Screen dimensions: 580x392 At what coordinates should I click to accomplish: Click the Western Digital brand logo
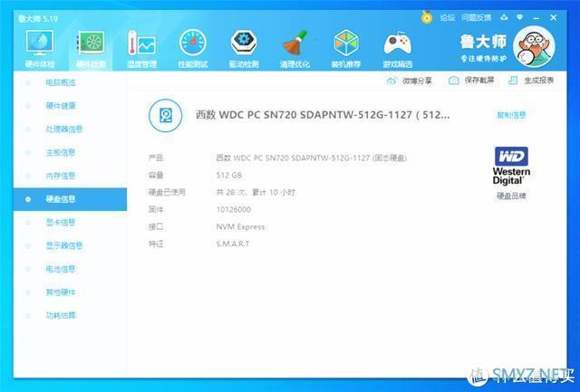click(x=511, y=166)
